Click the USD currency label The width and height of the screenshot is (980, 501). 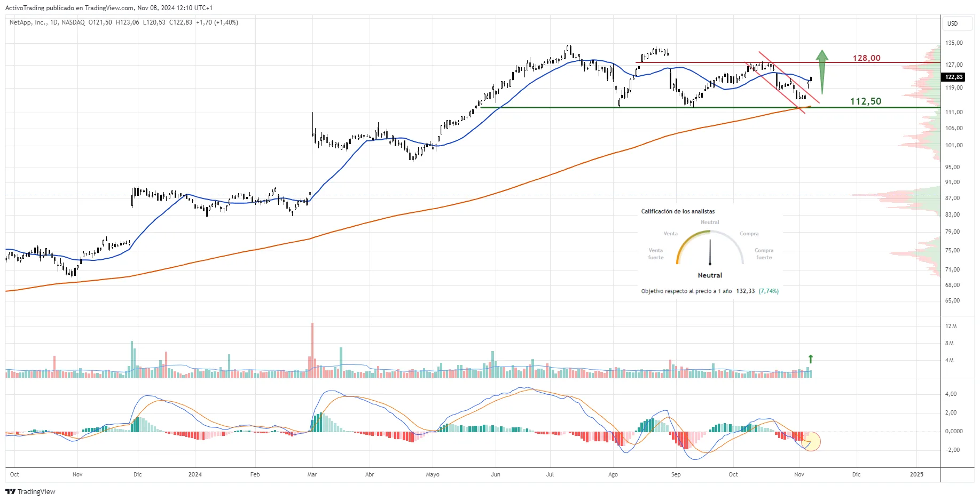coord(952,23)
